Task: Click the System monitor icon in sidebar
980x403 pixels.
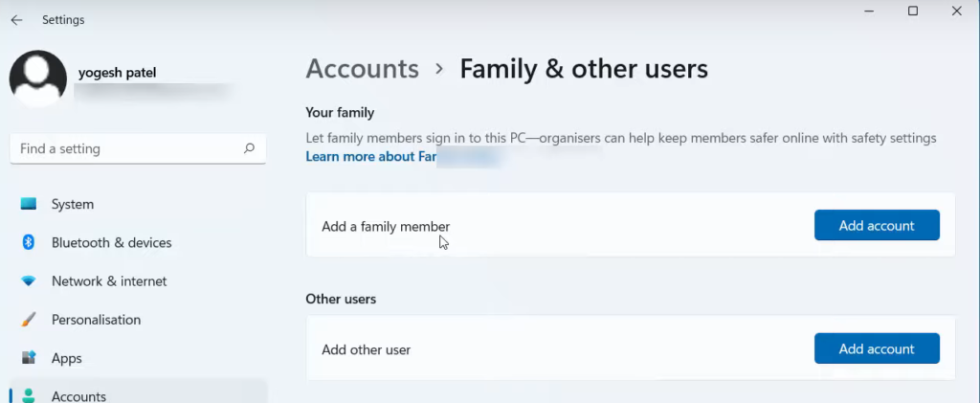Action: [29, 204]
